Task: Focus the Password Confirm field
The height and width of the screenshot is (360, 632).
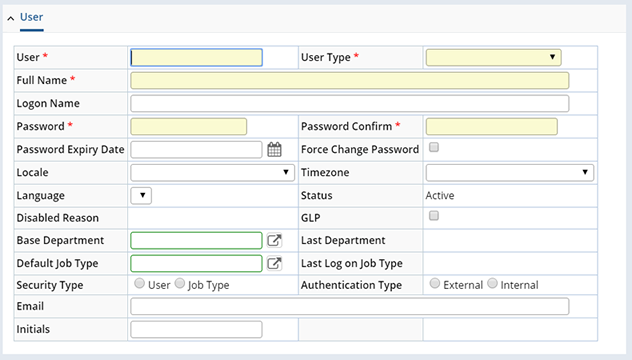Action: coord(492,127)
